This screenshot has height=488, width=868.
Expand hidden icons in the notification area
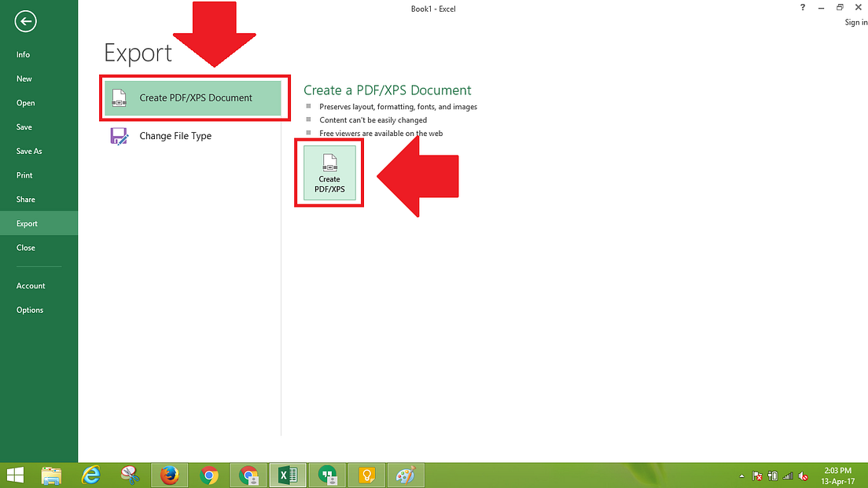click(x=741, y=475)
